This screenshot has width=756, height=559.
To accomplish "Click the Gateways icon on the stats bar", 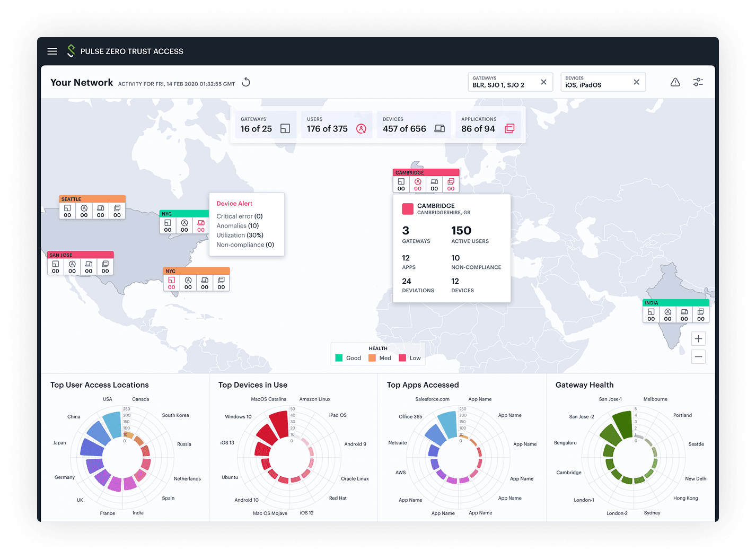I will (284, 128).
